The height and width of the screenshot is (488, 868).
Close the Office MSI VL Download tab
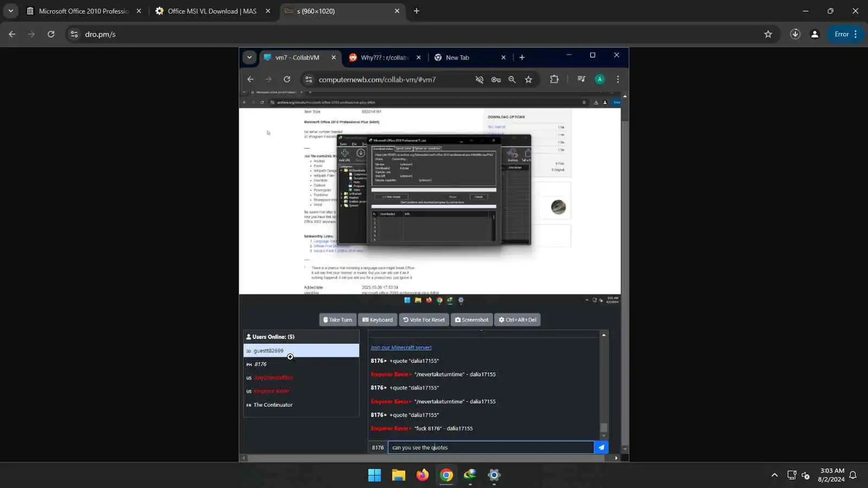[268, 11]
